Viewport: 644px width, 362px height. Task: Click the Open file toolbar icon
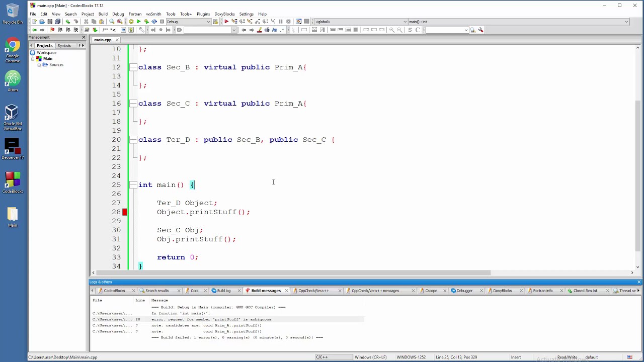pyautogui.click(x=42, y=22)
